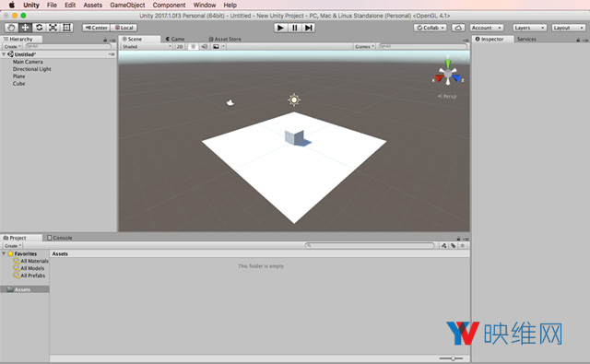Switch to the Game tab
The width and height of the screenshot is (590, 364).
click(175, 39)
